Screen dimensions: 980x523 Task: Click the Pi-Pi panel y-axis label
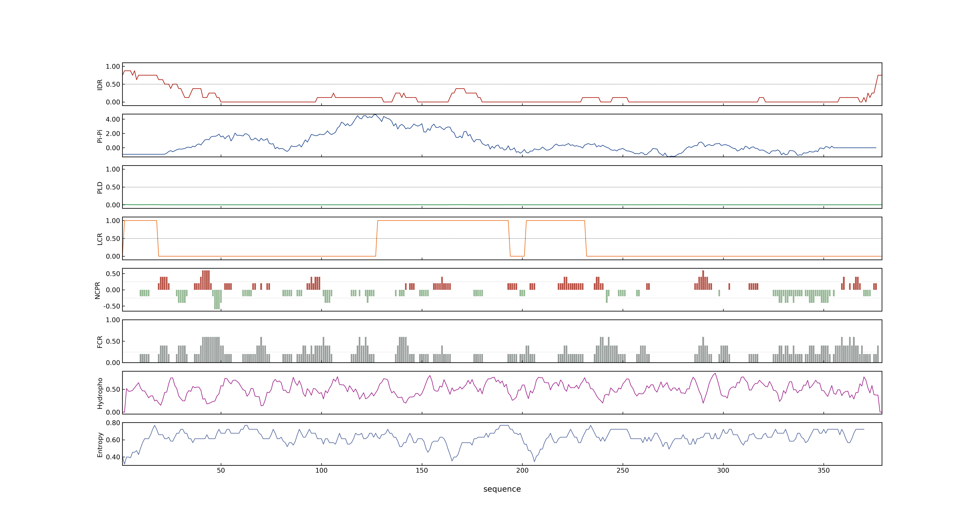[100, 136]
